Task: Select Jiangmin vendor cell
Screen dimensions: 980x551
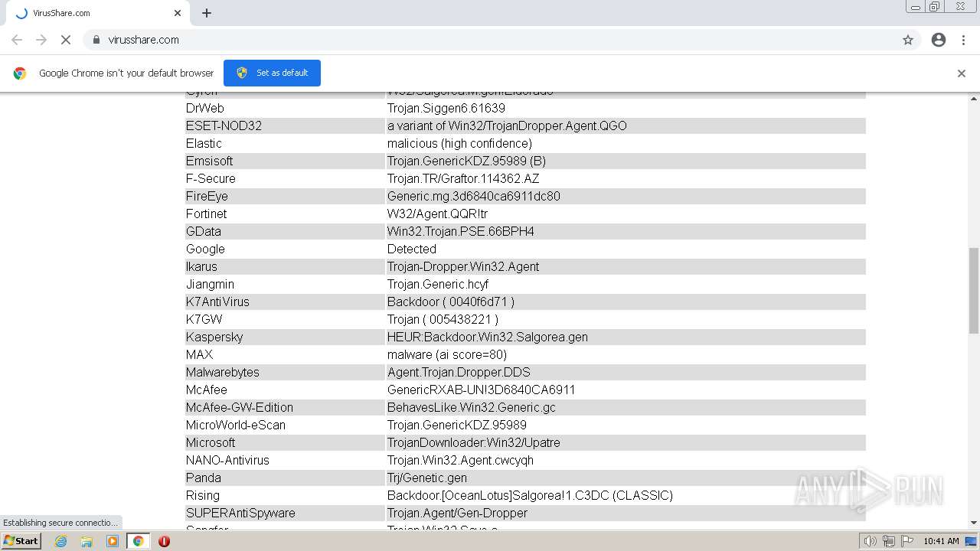Action: click(284, 284)
